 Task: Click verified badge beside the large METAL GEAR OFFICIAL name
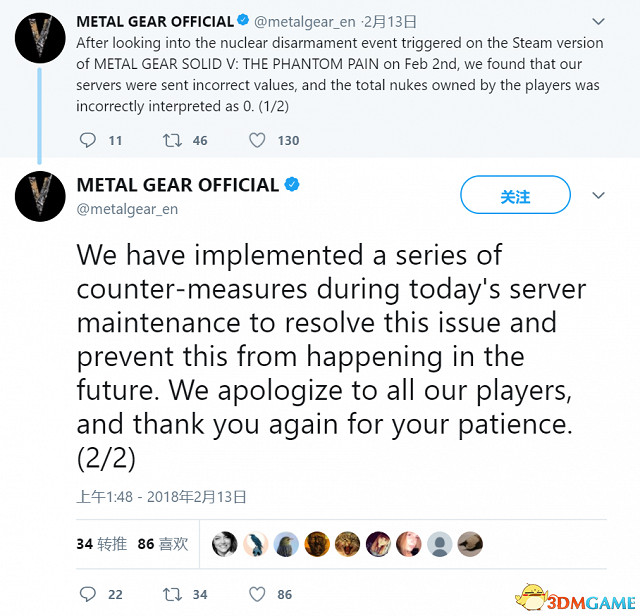tap(292, 185)
